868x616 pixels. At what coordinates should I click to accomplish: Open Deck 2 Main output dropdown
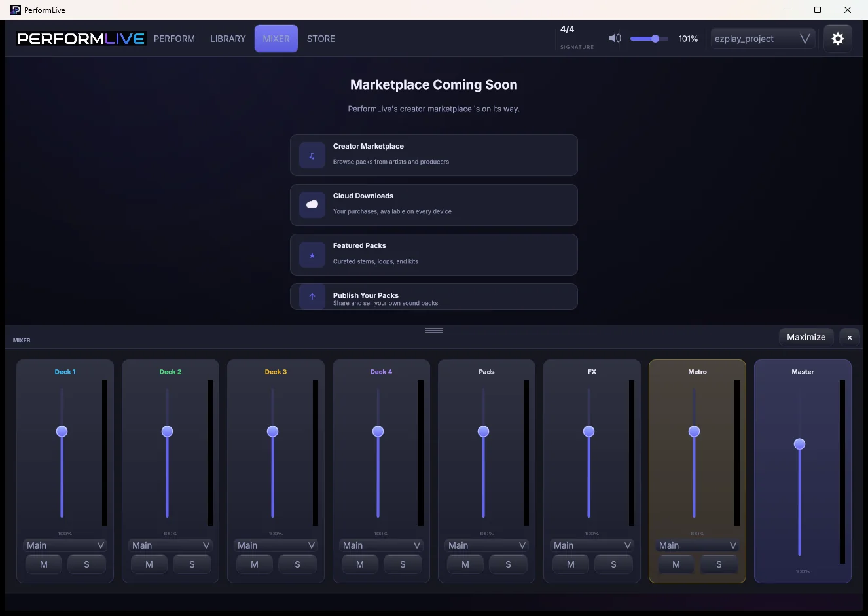[171, 545]
